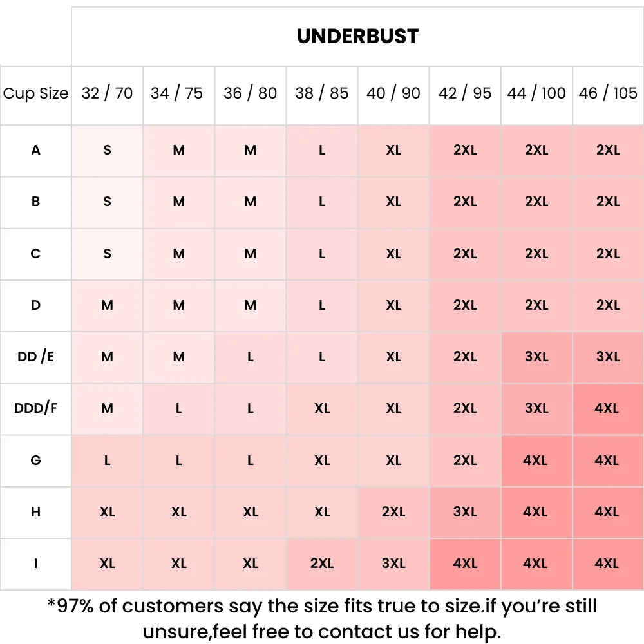
Task: Click the 4XL cell for cup I, 42 / 95
Action: [465, 563]
